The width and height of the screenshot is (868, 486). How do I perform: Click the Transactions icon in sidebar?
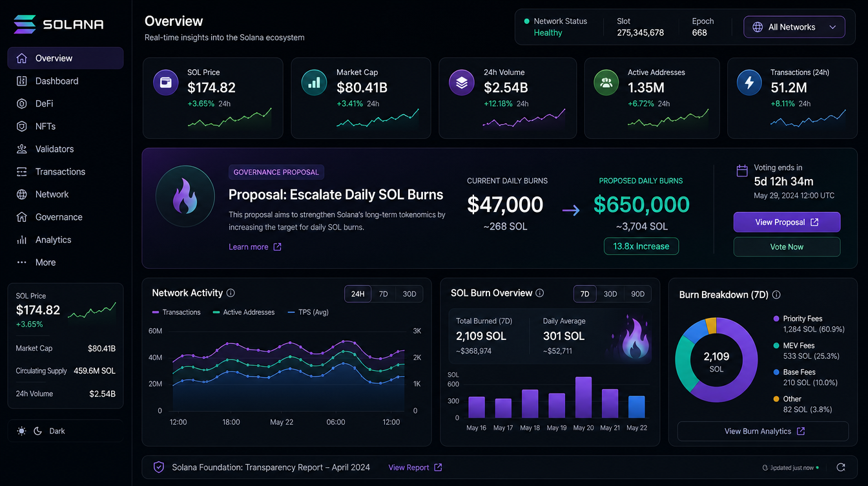(x=22, y=171)
